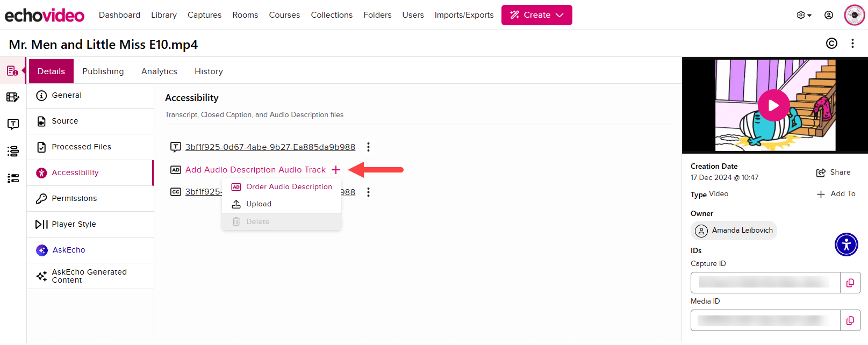This screenshot has height=345, width=868.
Task: Open the Rooms page
Action: click(x=245, y=15)
